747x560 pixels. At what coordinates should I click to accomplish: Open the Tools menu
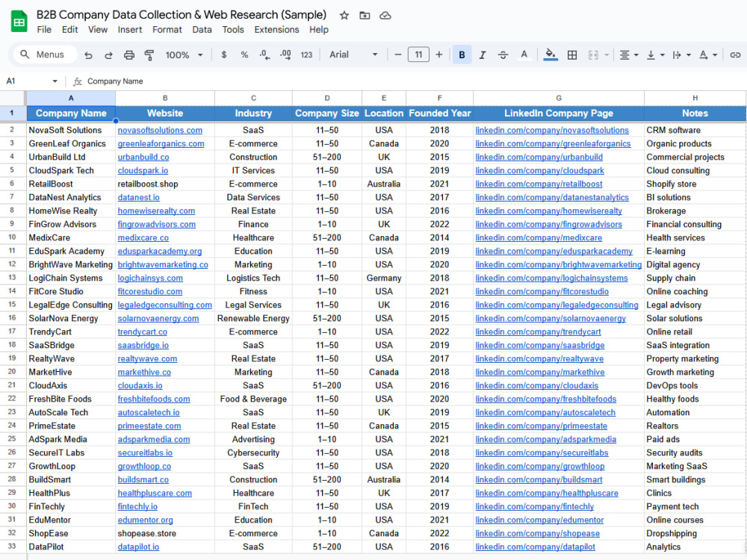233,30
